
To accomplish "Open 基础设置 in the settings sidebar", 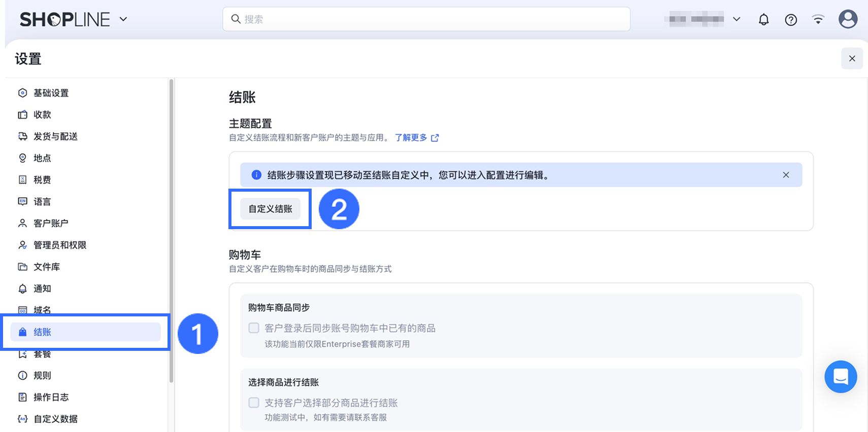I will click(51, 93).
